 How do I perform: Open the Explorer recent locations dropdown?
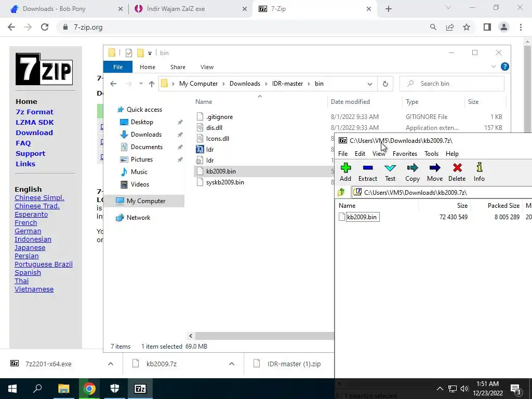coord(141,84)
